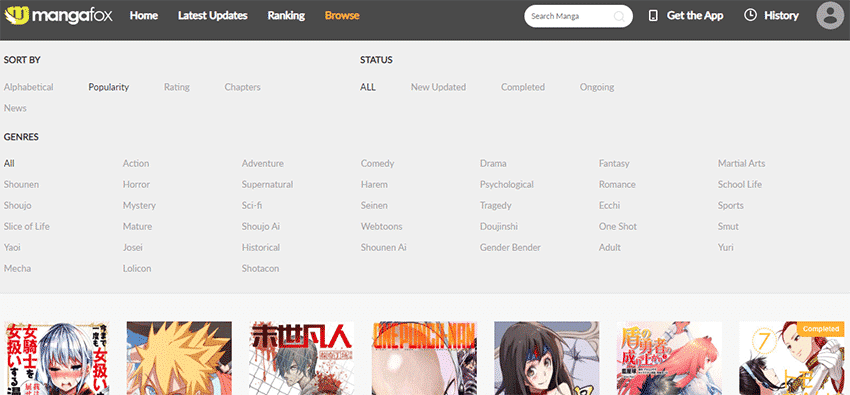Filter by the Mecha genre

pos(17,269)
